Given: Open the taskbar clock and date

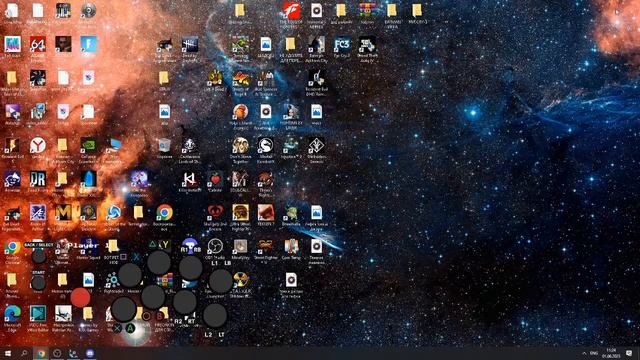Looking at the screenshot, I should point(611,353).
